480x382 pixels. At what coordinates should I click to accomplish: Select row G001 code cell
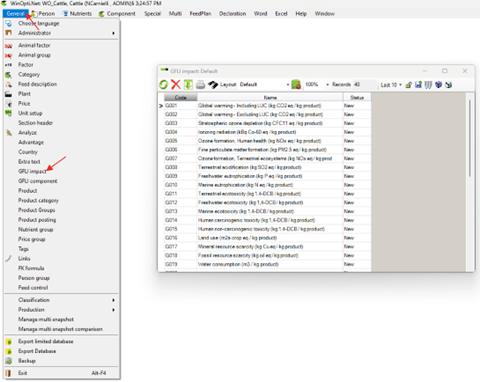[180, 106]
